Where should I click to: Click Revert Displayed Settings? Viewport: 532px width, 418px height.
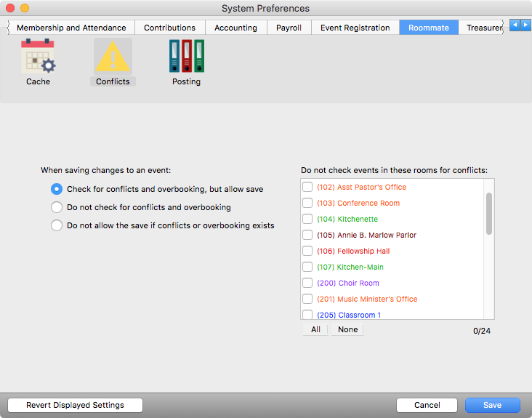click(x=75, y=405)
